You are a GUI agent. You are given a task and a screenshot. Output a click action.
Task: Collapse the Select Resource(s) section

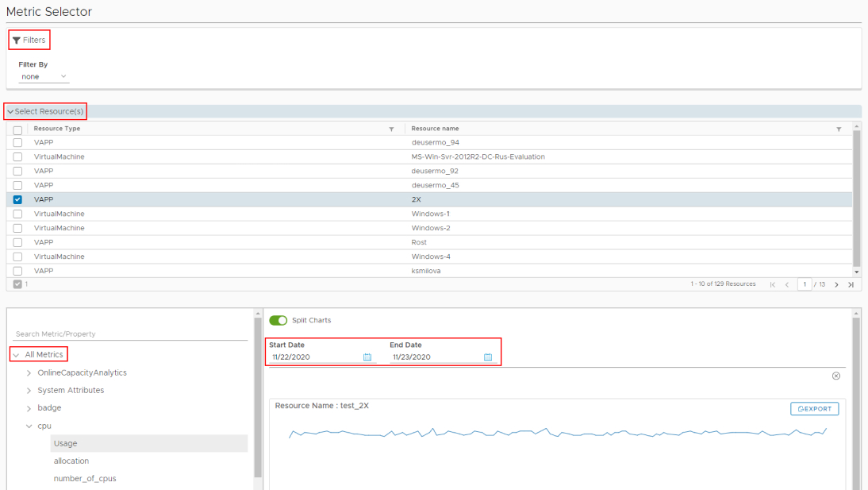click(11, 112)
